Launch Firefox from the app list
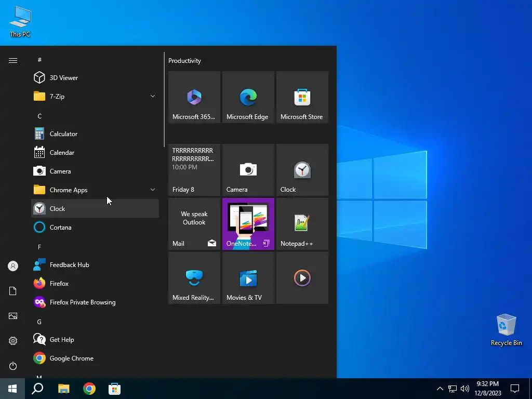Image resolution: width=532 pixels, height=399 pixels. click(95, 283)
